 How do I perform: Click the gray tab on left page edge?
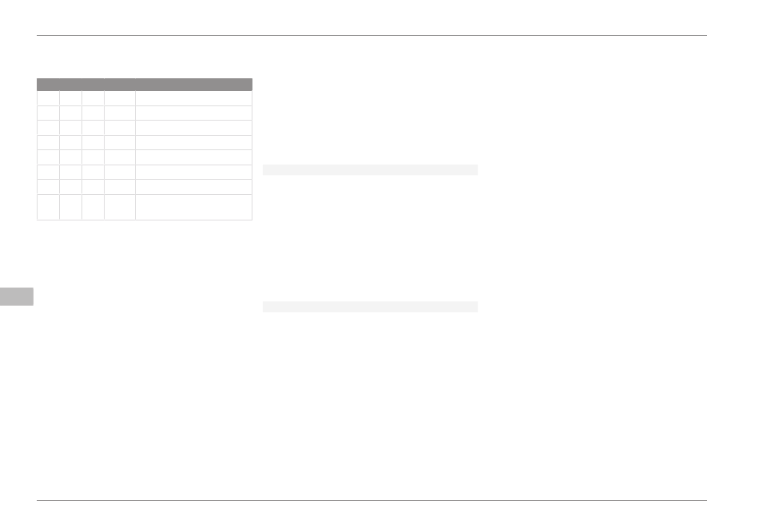pos(17,296)
